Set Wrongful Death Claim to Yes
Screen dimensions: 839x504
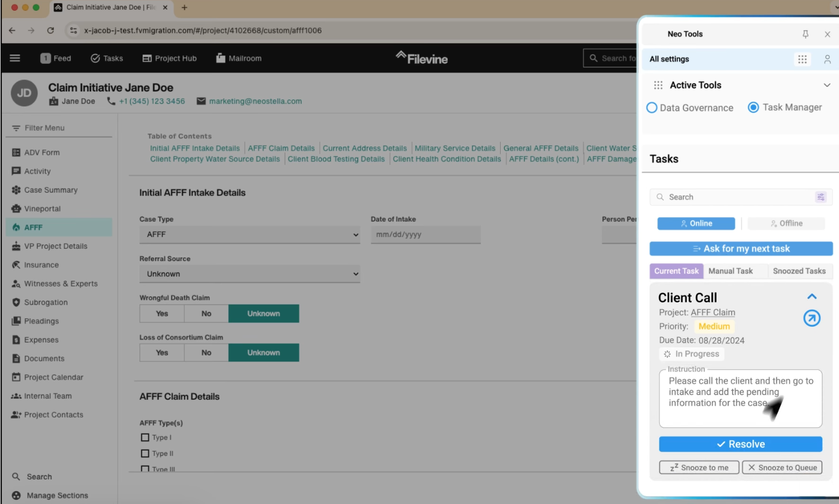(162, 313)
